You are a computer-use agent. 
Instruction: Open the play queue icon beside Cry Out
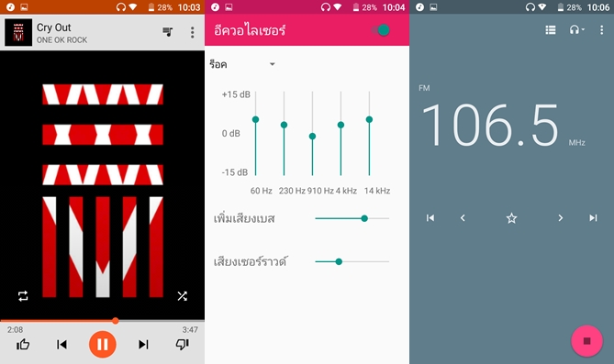click(168, 32)
